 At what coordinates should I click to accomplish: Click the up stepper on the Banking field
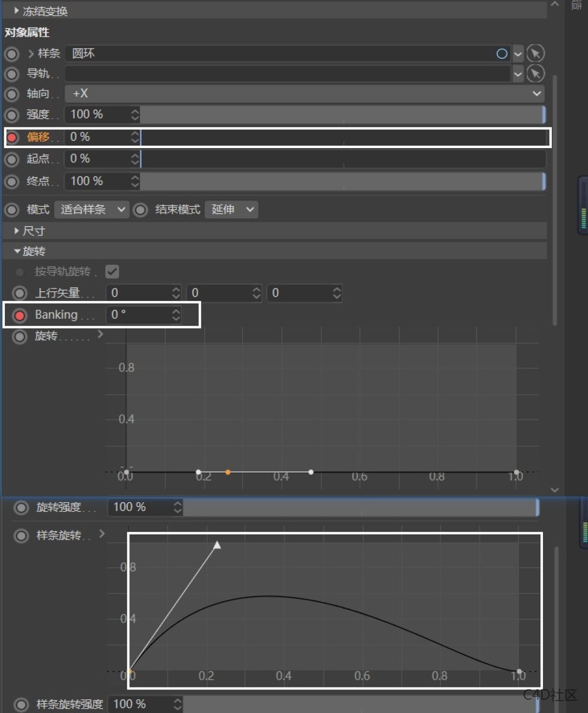[x=175, y=311]
